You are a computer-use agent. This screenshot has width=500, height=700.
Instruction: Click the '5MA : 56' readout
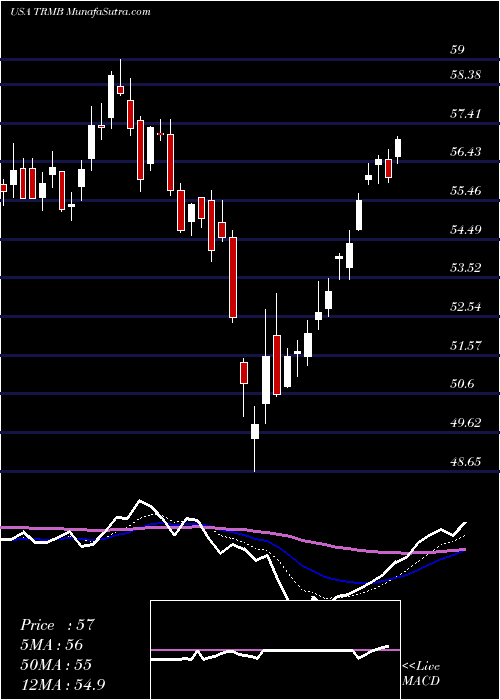(51, 645)
